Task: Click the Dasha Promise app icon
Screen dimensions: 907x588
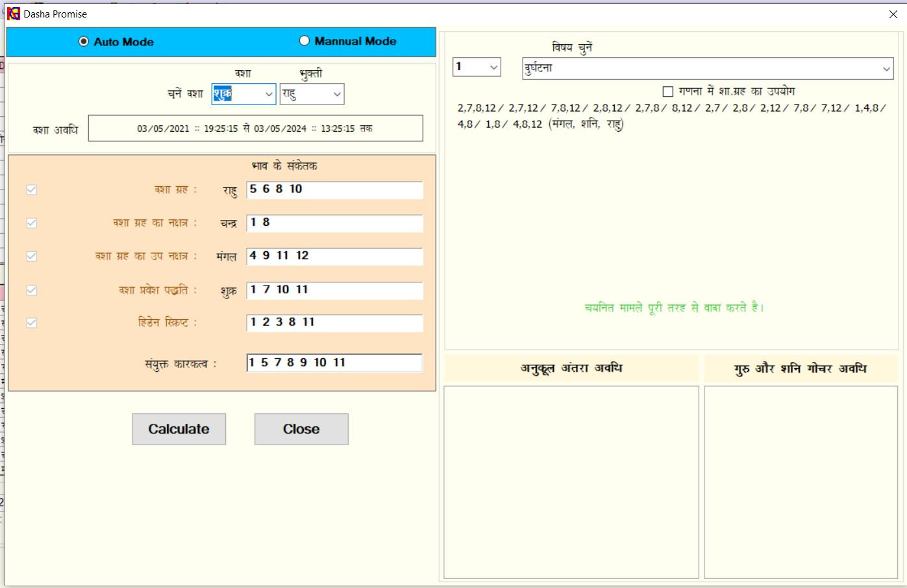Action: click(13, 14)
